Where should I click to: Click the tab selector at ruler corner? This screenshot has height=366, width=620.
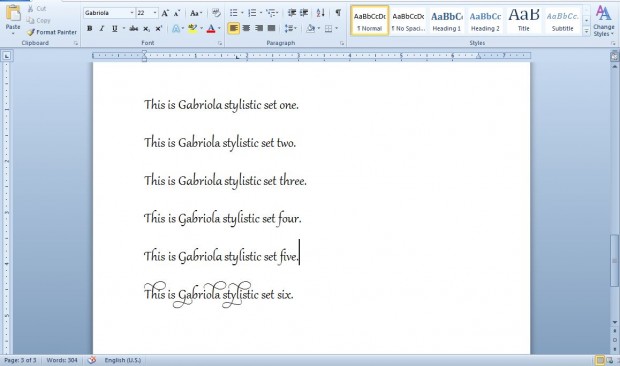tap(7, 57)
